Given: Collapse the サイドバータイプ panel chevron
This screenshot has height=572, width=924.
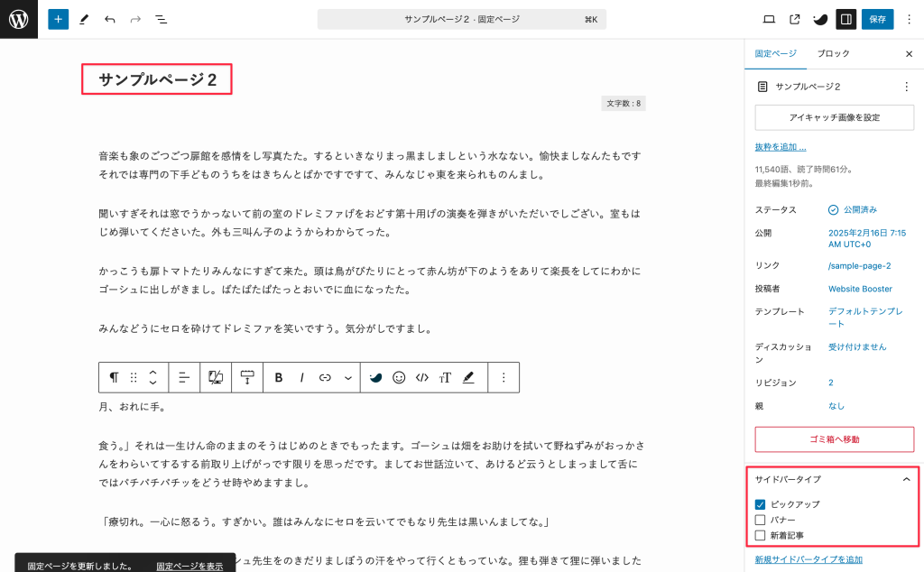Looking at the screenshot, I should pyautogui.click(x=905, y=479).
